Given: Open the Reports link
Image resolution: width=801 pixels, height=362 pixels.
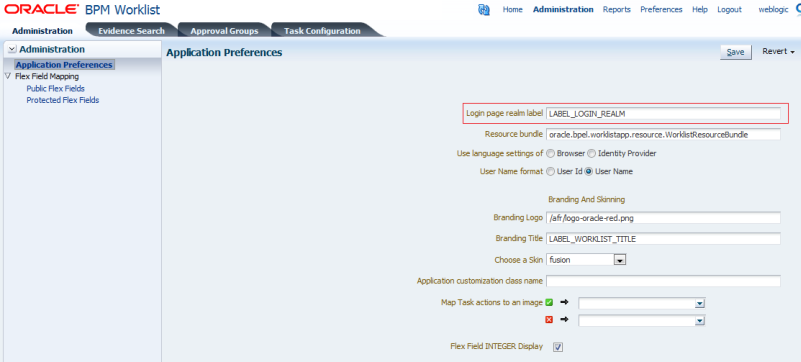Looking at the screenshot, I should (x=617, y=9).
